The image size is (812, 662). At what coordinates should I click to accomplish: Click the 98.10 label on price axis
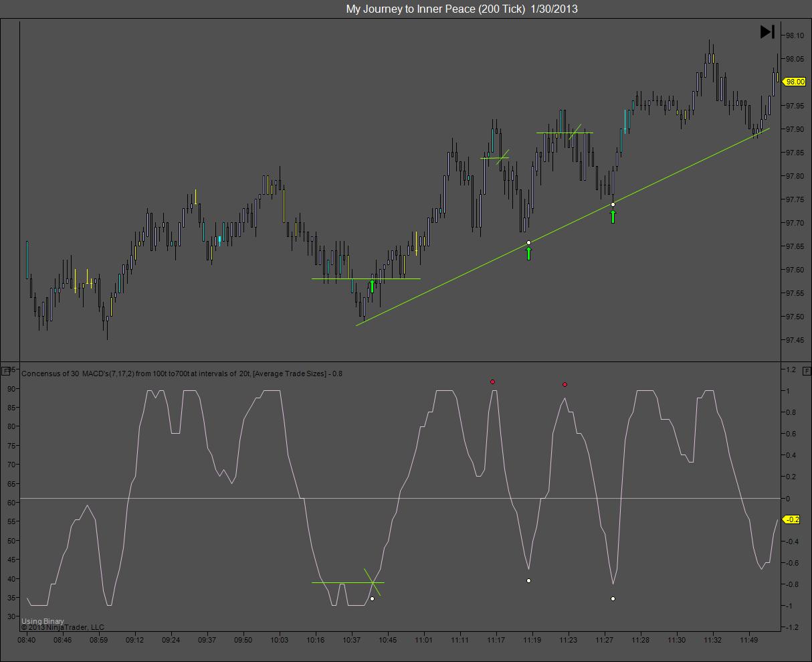pos(795,35)
